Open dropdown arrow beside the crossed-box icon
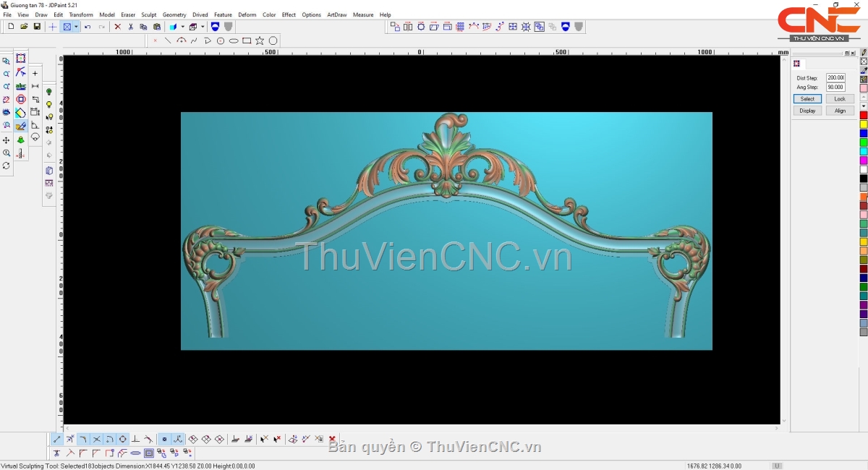This screenshot has height=470, width=868. [76, 27]
